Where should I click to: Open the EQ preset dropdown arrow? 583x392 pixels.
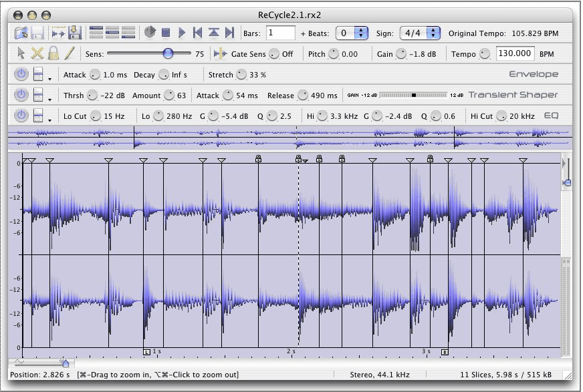[49, 120]
